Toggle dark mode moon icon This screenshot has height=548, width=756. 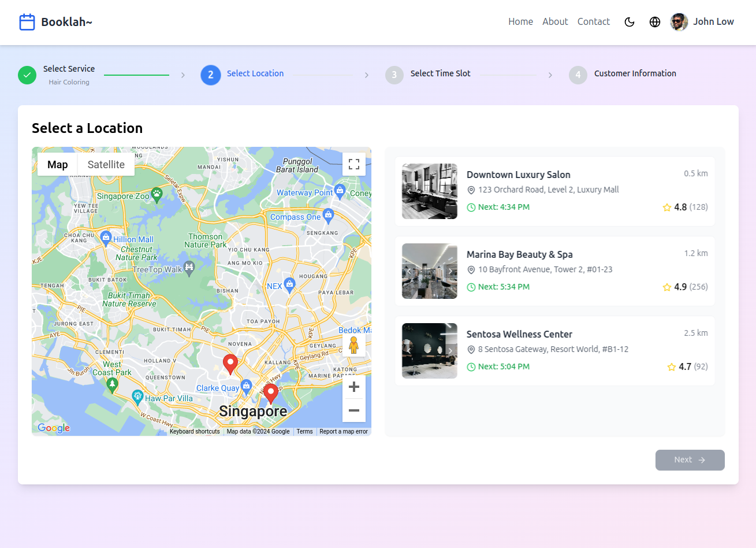pyautogui.click(x=630, y=22)
